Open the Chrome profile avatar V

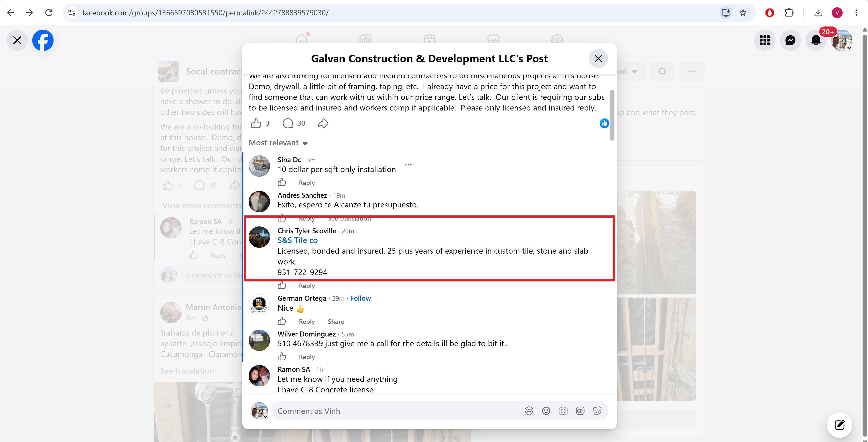pos(837,13)
